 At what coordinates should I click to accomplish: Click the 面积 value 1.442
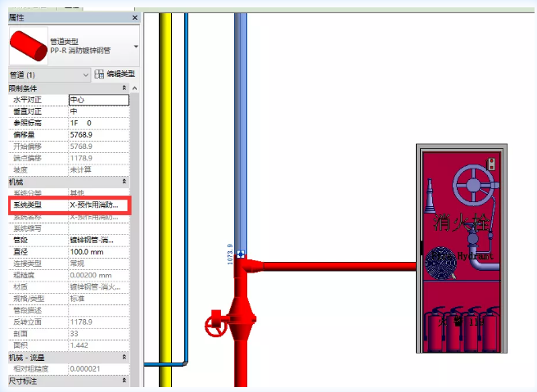point(99,345)
